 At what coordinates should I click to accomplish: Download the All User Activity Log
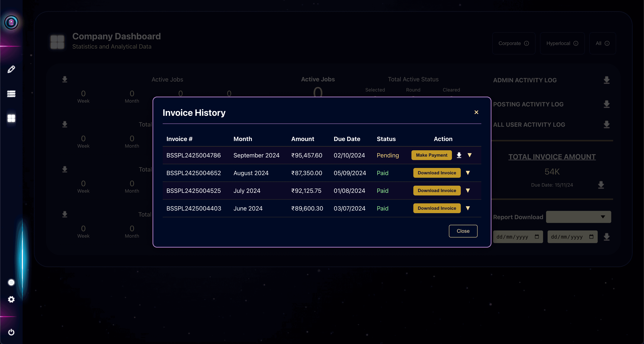pos(607,124)
